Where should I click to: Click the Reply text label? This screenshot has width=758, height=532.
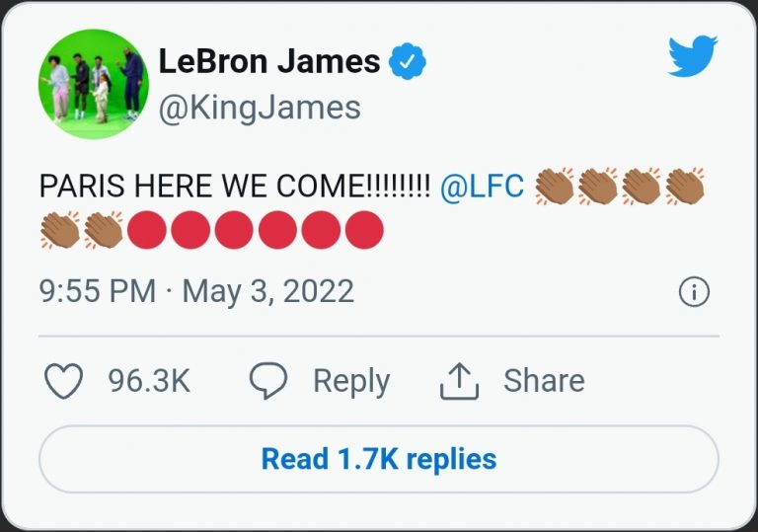[x=351, y=382]
